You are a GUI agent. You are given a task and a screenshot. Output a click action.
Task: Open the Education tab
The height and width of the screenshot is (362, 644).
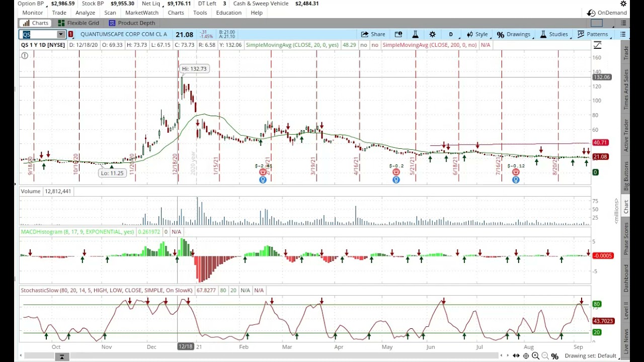228,13
